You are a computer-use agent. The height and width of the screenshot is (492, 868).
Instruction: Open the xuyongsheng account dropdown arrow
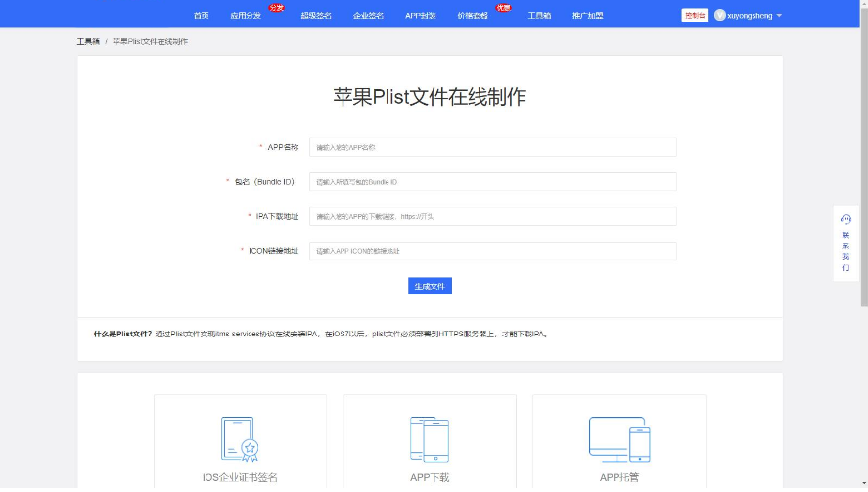tap(779, 16)
